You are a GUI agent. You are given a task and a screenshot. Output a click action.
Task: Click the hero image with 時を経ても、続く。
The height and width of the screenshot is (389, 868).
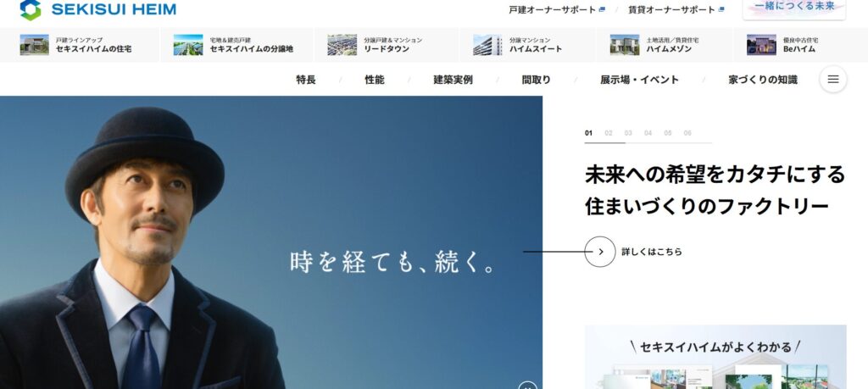(271, 242)
